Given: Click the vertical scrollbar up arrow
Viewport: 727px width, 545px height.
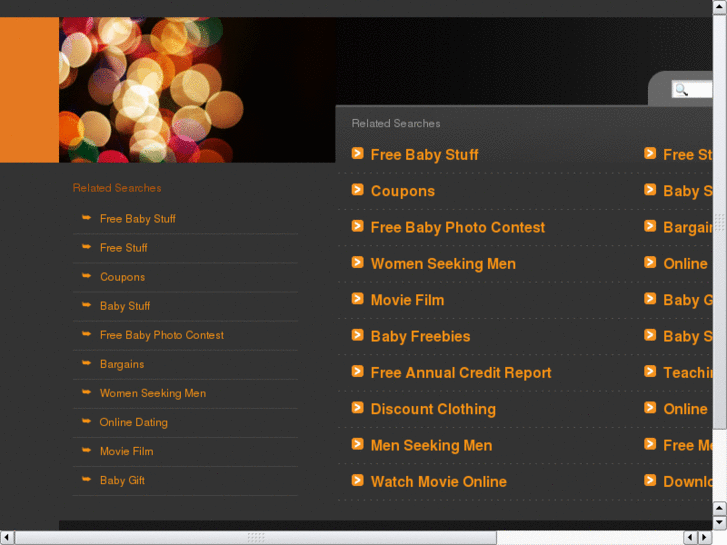Looking at the screenshot, I should pyautogui.click(x=720, y=7).
